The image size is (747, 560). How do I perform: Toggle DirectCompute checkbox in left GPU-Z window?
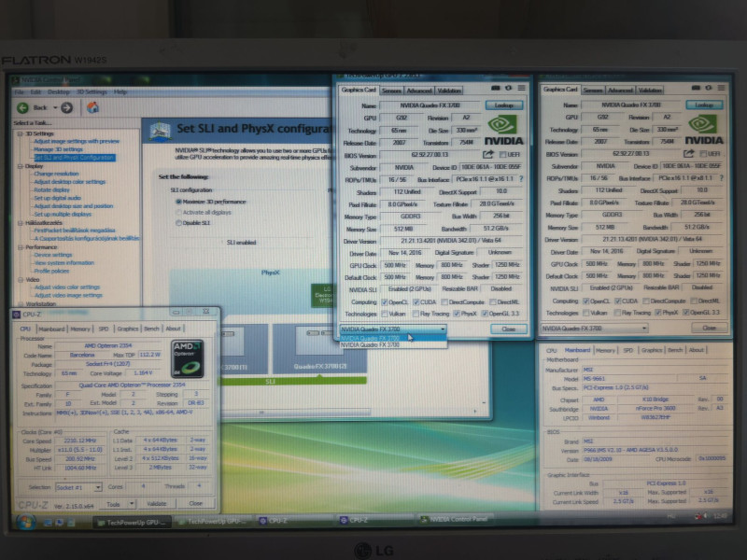pos(444,301)
